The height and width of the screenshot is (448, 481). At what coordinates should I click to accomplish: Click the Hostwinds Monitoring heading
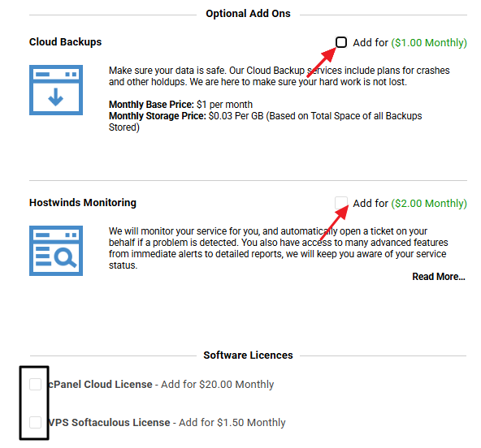tap(83, 203)
